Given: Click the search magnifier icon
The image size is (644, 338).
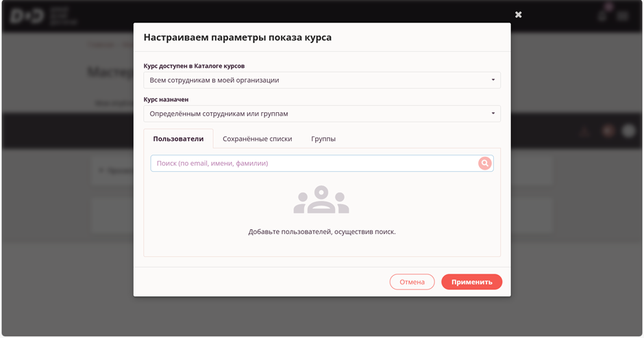Looking at the screenshot, I should point(484,164).
